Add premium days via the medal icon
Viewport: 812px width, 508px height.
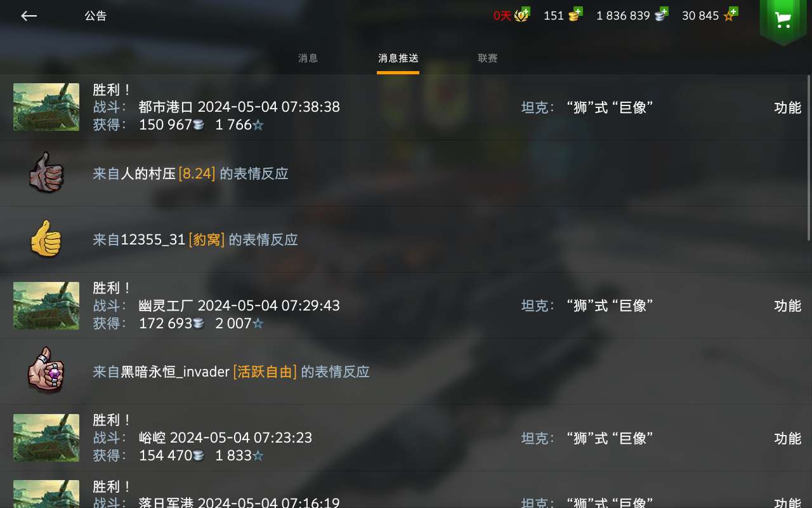coord(522,15)
